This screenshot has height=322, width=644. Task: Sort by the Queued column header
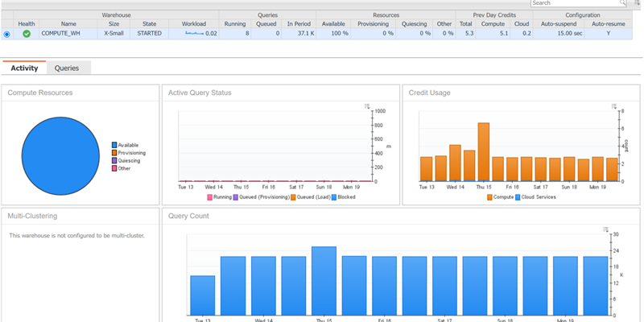pos(266,24)
